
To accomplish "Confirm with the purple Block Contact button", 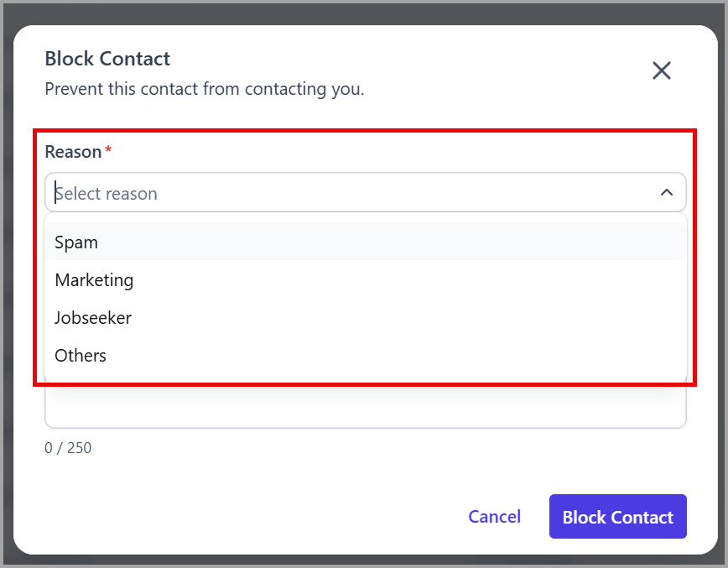I will [617, 517].
